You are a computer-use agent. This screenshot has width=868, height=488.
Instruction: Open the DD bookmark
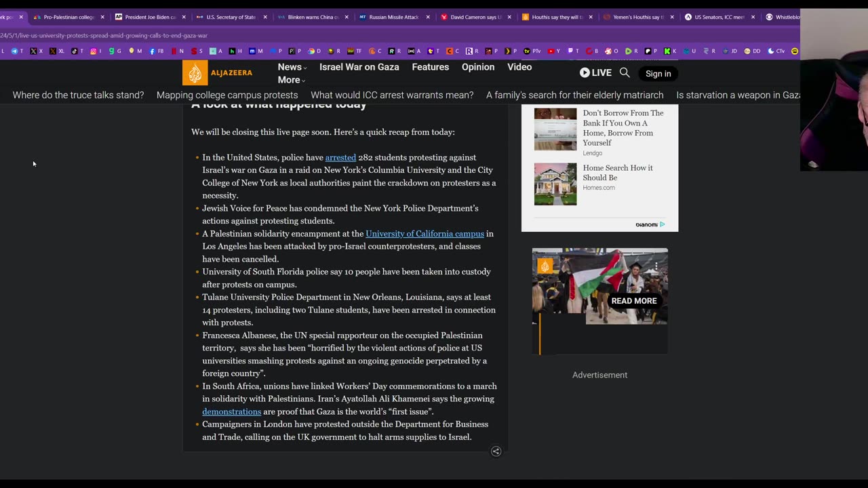(x=752, y=51)
